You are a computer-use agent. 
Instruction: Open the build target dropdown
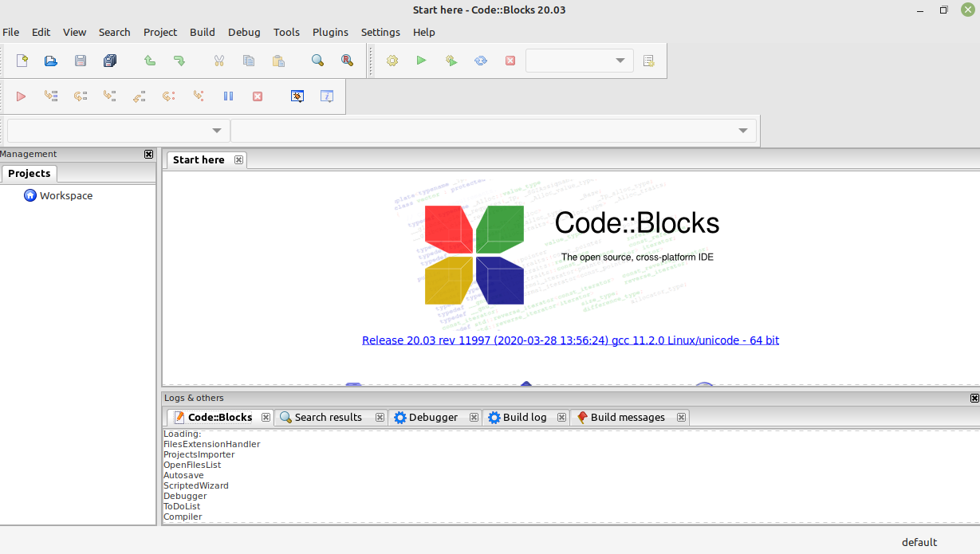580,61
